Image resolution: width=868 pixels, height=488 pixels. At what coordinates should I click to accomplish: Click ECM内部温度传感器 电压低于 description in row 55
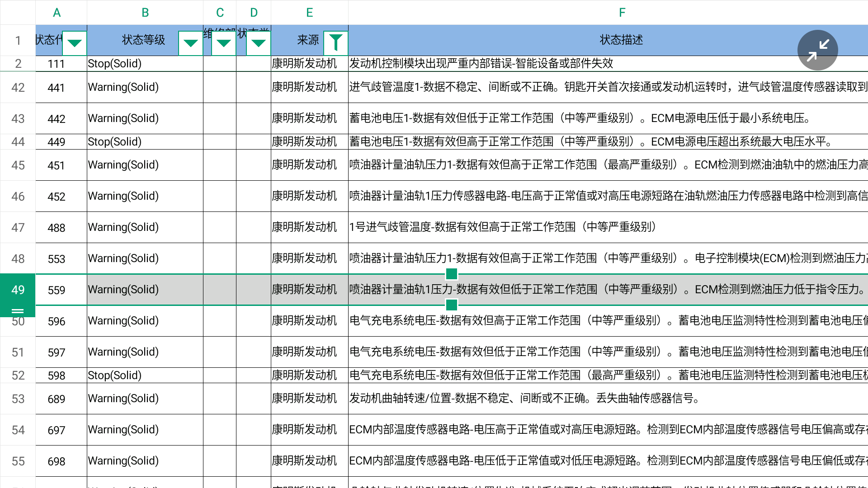[x=608, y=461]
